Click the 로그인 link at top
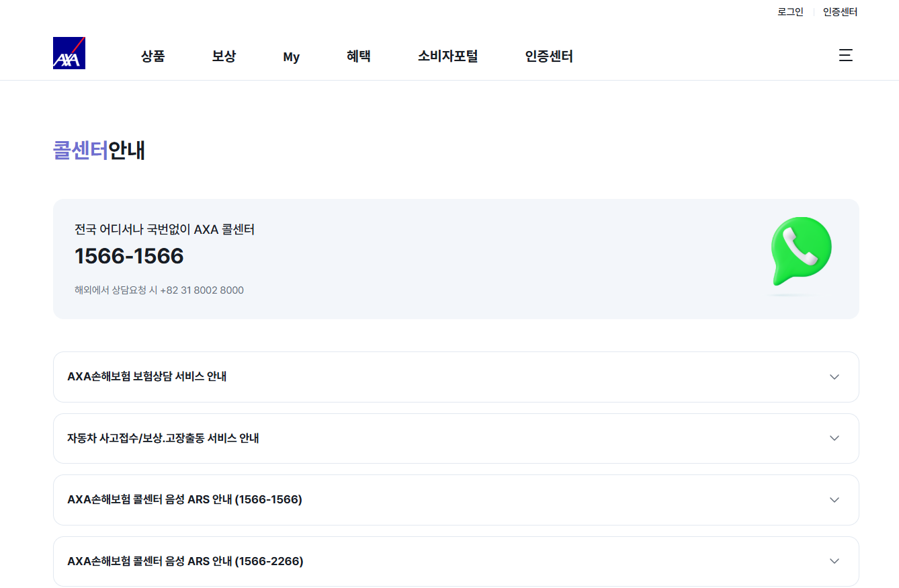899x588 pixels. [790, 11]
